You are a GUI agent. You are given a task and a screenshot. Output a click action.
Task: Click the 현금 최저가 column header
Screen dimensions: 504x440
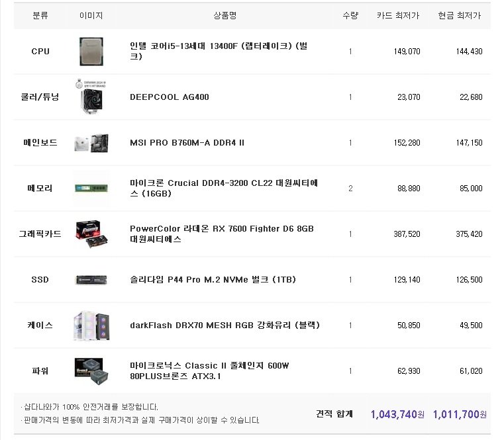pyautogui.click(x=460, y=15)
